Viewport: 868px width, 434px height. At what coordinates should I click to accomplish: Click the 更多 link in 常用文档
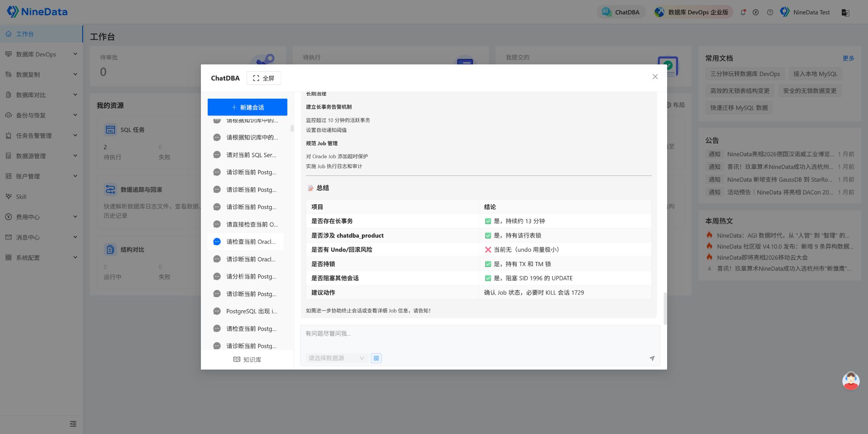coord(849,58)
